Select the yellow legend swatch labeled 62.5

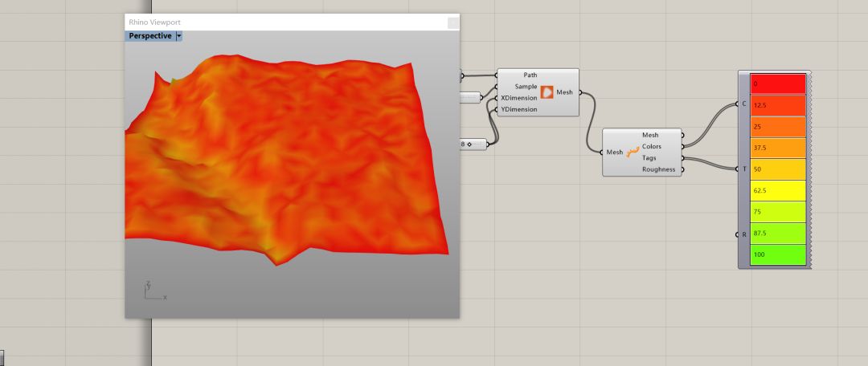[x=777, y=191]
